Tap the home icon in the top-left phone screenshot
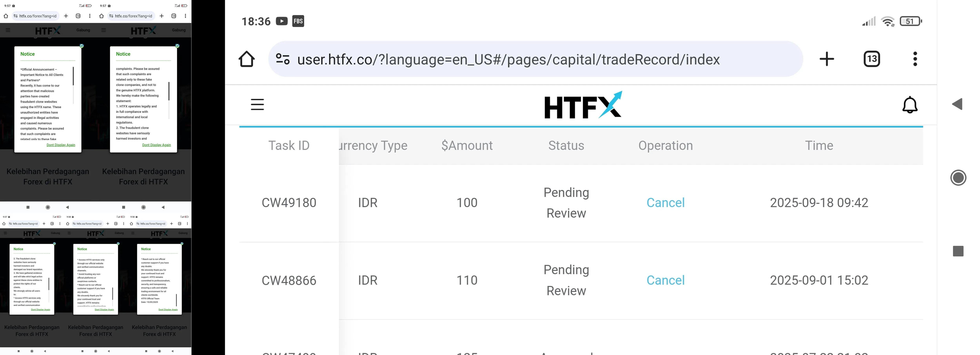Viewport: 980px width, 355px height. [x=6, y=16]
